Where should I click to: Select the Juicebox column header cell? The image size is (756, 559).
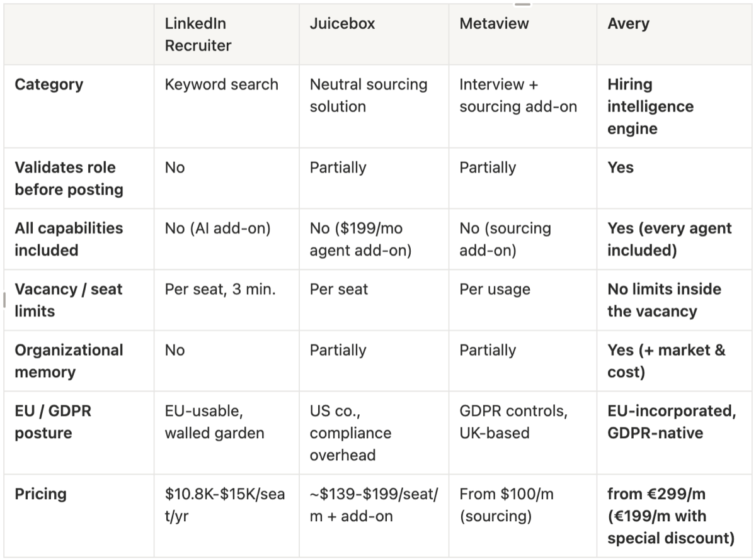tap(374, 35)
